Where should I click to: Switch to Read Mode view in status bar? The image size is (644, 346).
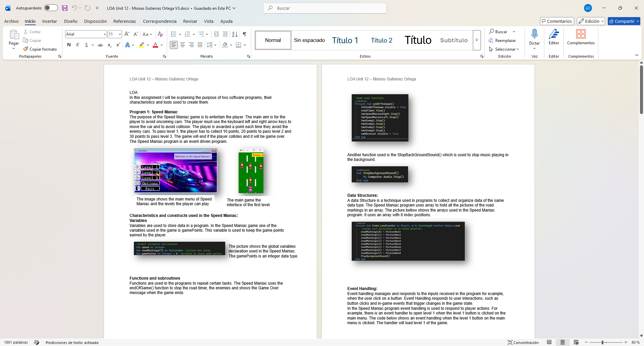pos(549,342)
